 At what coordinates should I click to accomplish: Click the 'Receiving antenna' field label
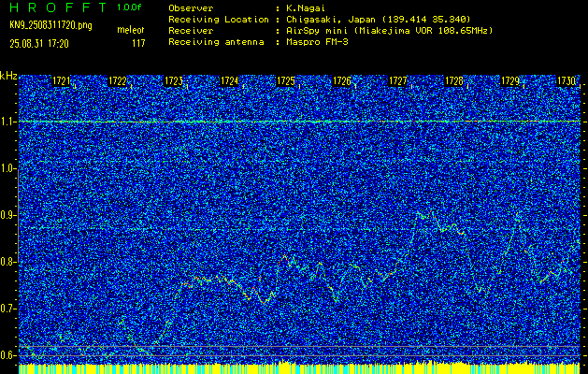(x=216, y=42)
